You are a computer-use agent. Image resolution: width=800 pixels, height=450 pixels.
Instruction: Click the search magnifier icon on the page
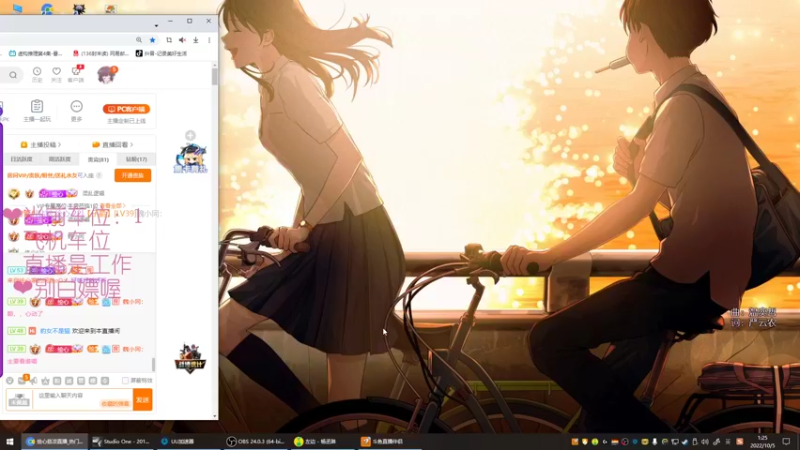[x=13, y=75]
